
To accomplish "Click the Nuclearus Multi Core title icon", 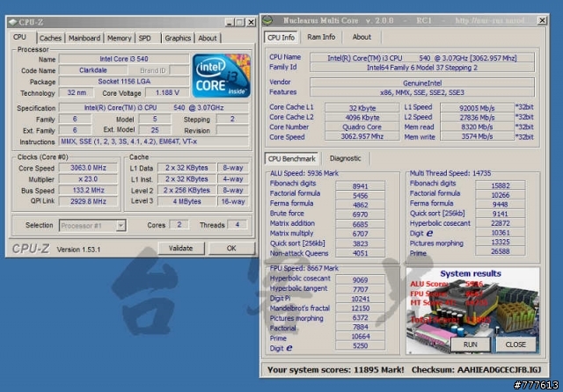I will pyautogui.click(x=267, y=20).
